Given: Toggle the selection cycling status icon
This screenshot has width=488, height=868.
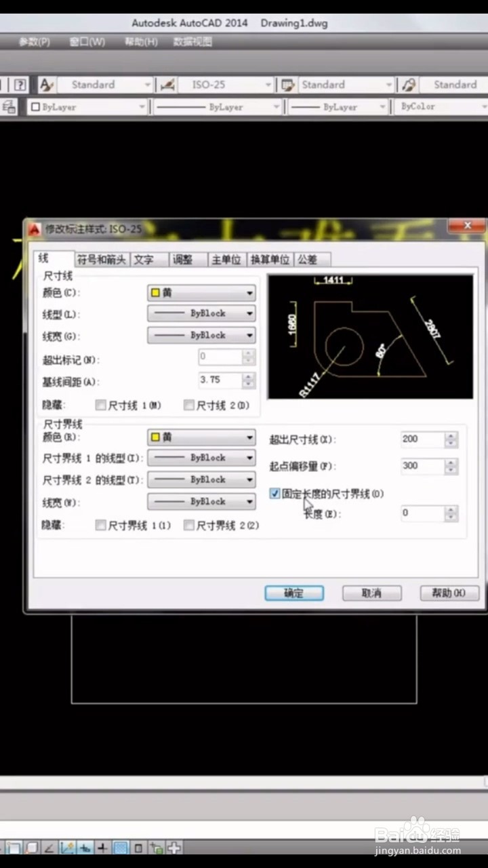Looking at the screenshot, I should point(157,848).
